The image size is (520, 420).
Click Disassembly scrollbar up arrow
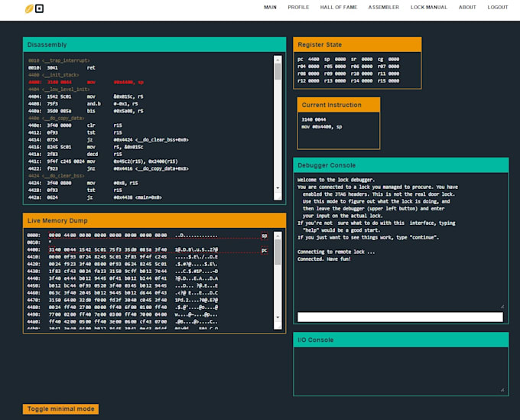click(278, 58)
